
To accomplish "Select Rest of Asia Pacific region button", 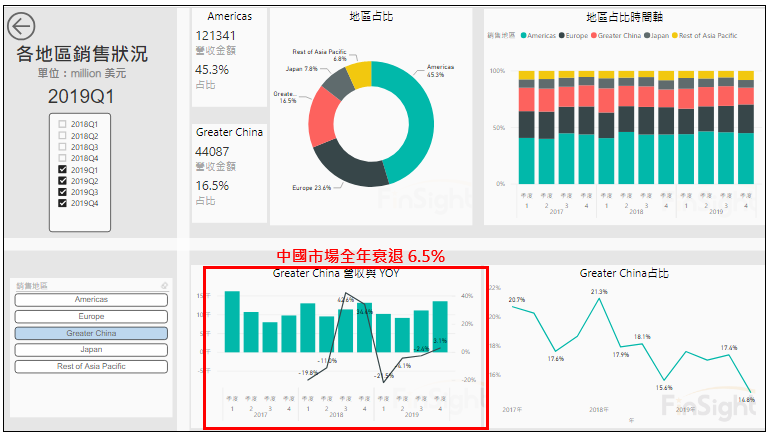I will (x=91, y=366).
